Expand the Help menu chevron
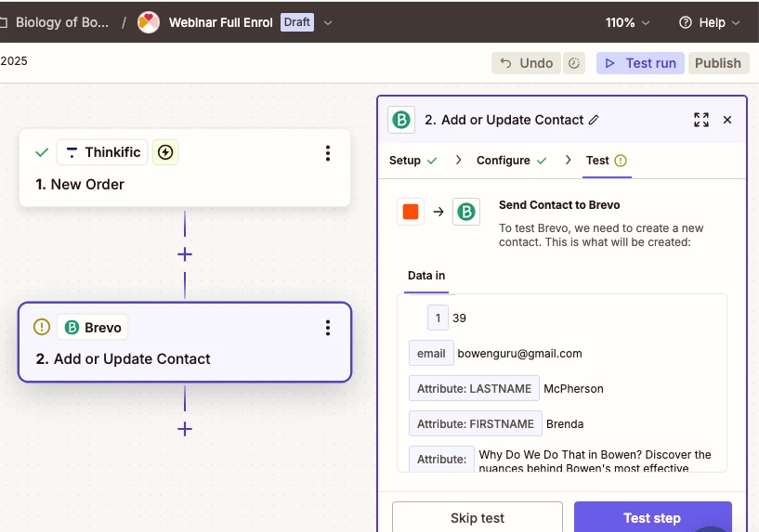This screenshot has width=759, height=532. [736, 22]
